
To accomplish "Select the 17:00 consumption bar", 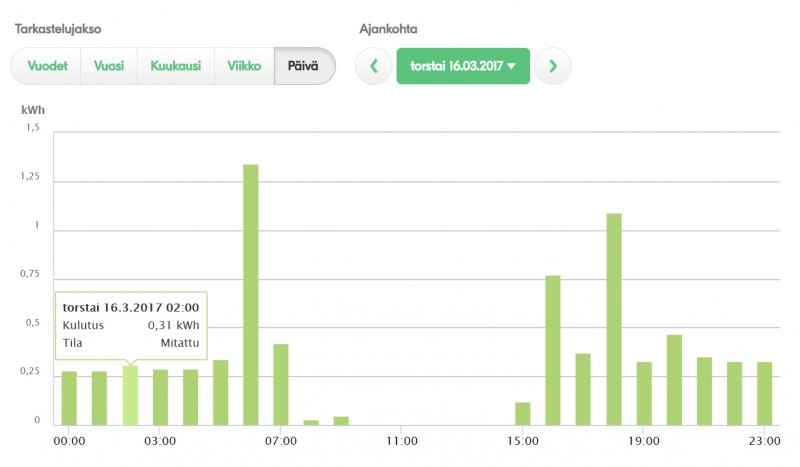I will pyautogui.click(x=583, y=390).
